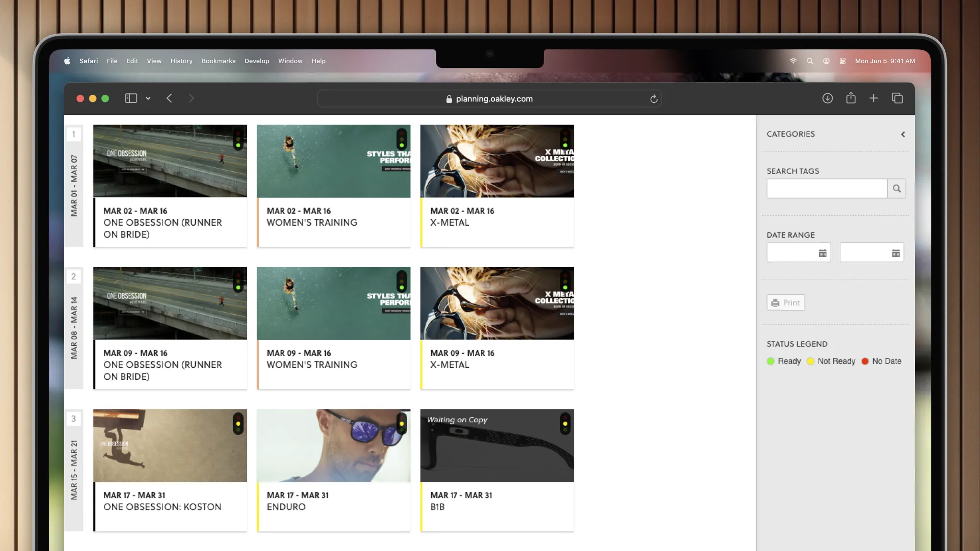Open Spotlight search in menu bar

[x=810, y=61]
